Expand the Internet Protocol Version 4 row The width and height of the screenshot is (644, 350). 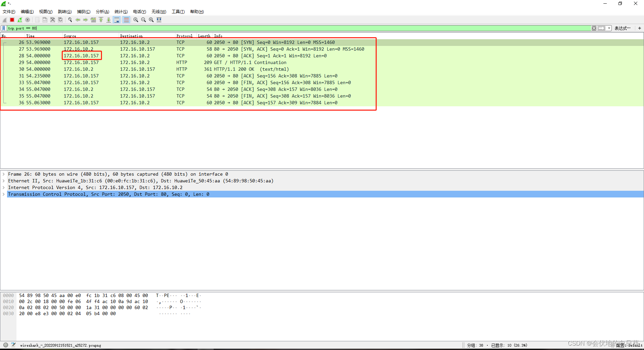tap(4, 188)
